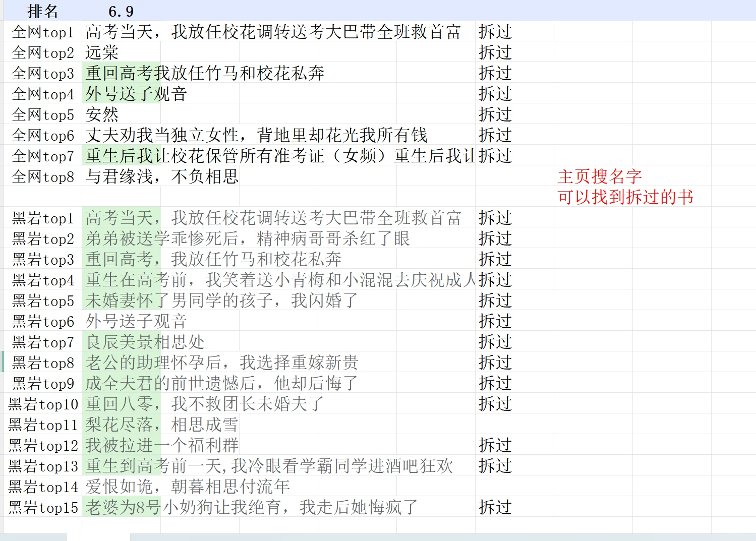Click the row label 黑岩top10

coord(42,404)
